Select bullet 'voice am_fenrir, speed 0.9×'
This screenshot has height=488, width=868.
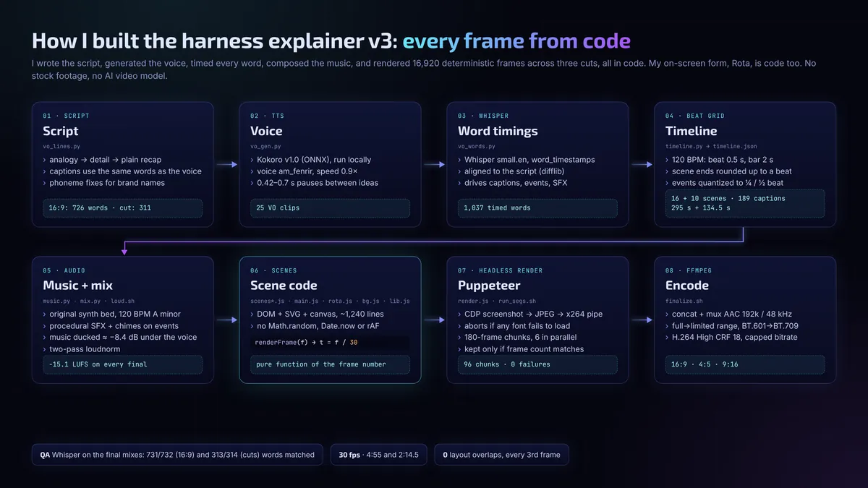pyautogui.click(x=305, y=171)
